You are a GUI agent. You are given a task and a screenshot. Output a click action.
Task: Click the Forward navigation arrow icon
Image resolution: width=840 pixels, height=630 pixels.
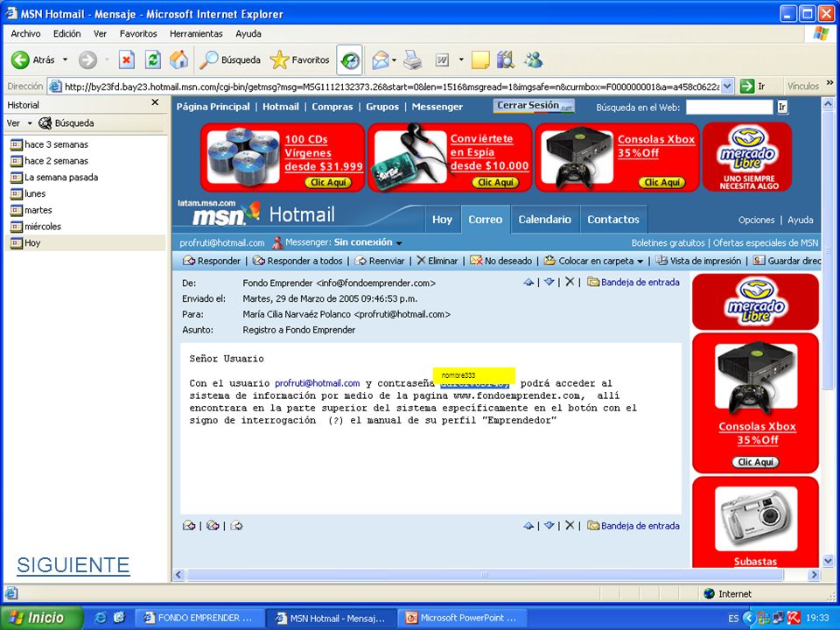(87, 60)
